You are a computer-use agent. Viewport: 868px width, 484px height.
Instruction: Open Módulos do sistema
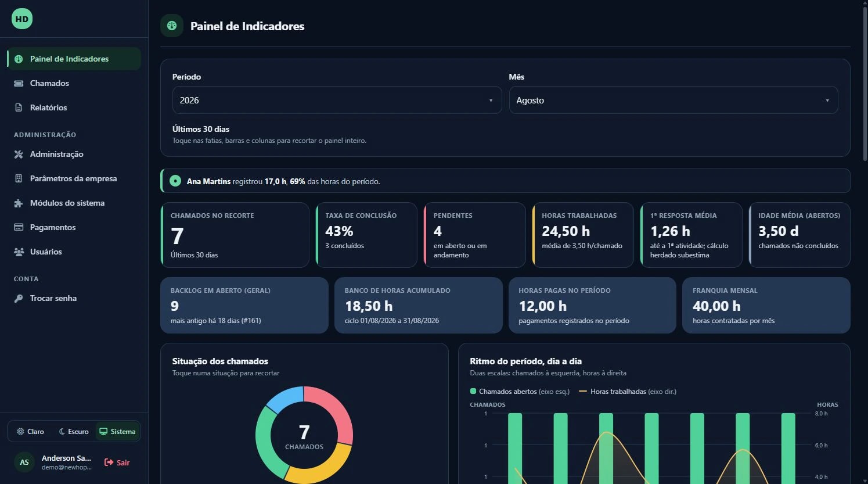(74, 203)
